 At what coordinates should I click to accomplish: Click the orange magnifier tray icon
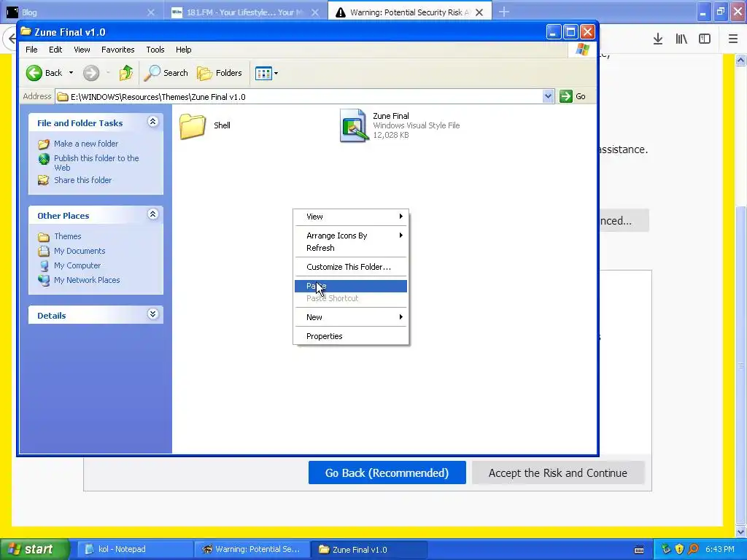(693, 550)
